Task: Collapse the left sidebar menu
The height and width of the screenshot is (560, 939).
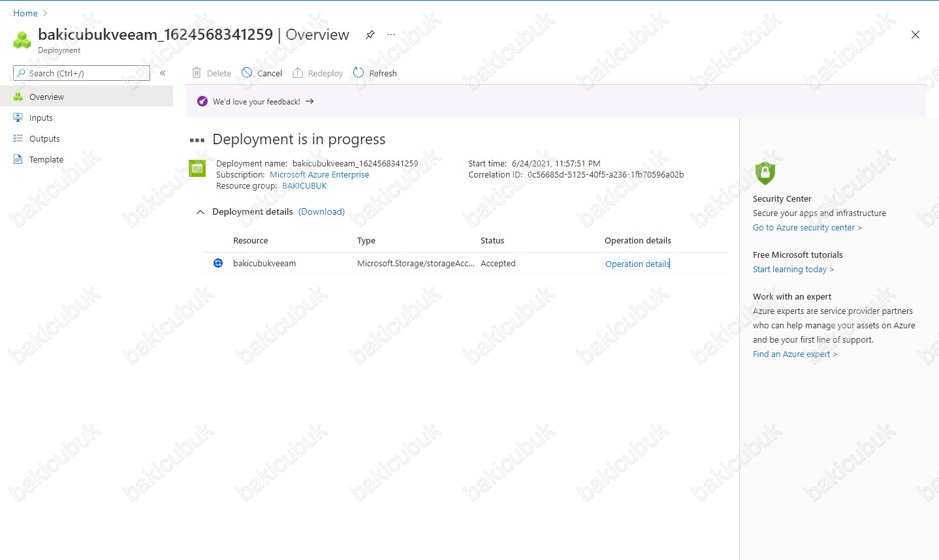Action: point(163,73)
